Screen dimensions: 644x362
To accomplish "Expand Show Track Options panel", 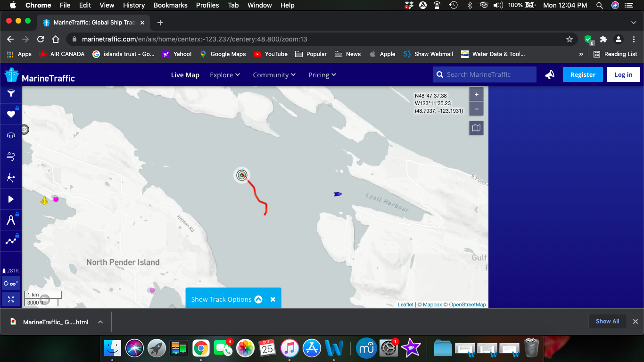I will point(226,299).
